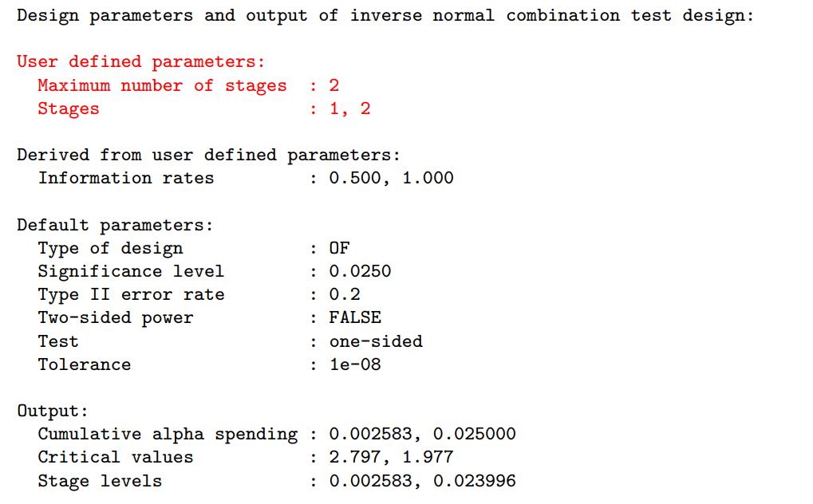Click the critical values '2.797, 1.977'

(391, 457)
